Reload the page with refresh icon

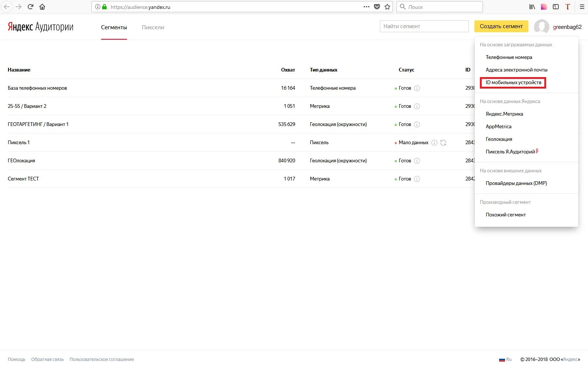(x=31, y=7)
